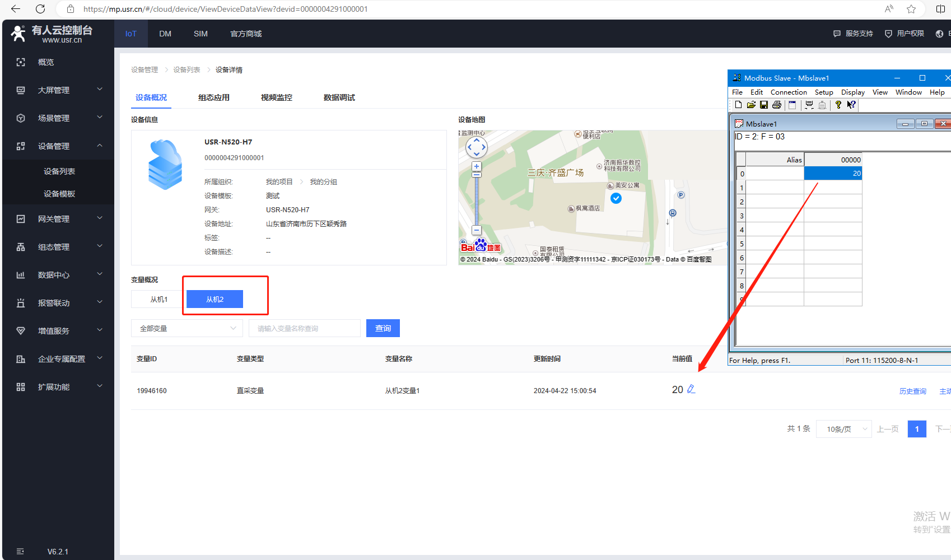Click the Save icon in Modbus Slave toolbar

coord(764,105)
